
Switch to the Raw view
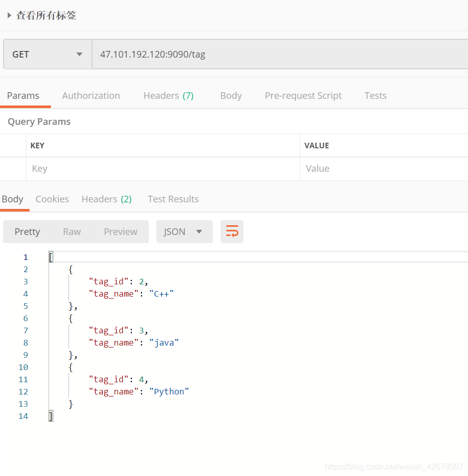[x=72, y=231]
